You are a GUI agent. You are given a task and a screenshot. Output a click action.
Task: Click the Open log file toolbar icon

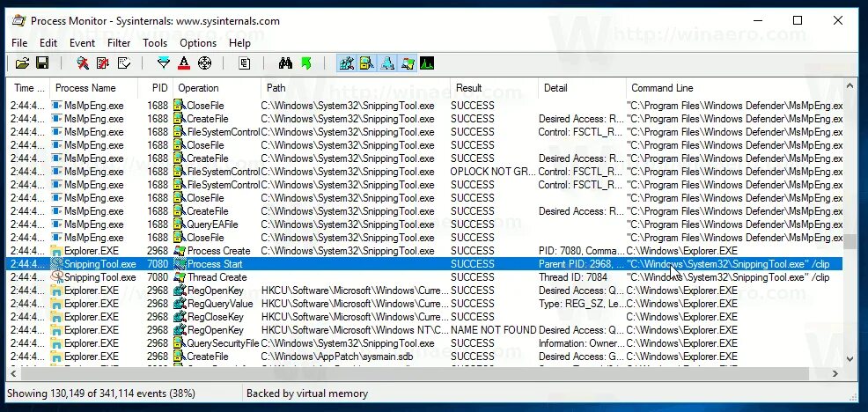tap(22, 63)
